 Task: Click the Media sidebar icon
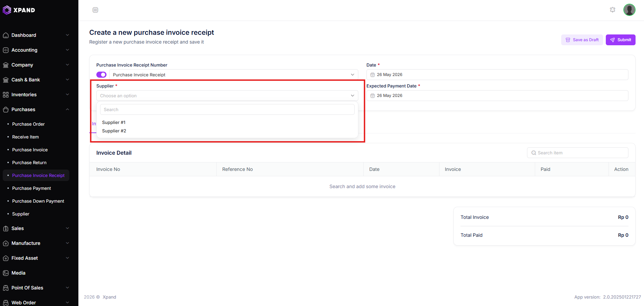(6, 273)
